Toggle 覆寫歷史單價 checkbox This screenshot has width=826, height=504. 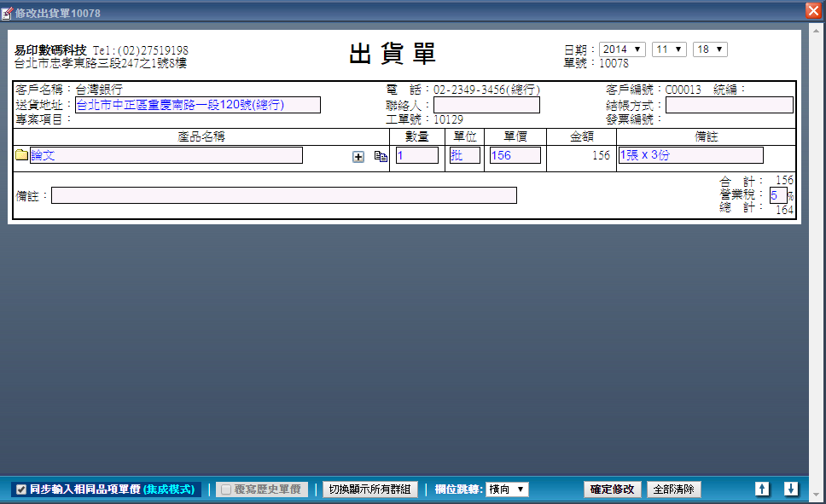pos(226,490)
